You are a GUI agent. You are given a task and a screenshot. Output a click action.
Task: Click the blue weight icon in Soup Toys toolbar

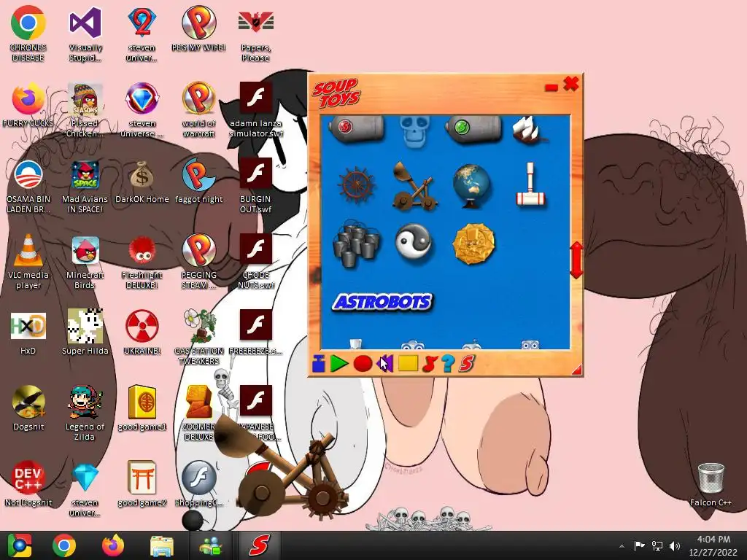click(319, 364)
